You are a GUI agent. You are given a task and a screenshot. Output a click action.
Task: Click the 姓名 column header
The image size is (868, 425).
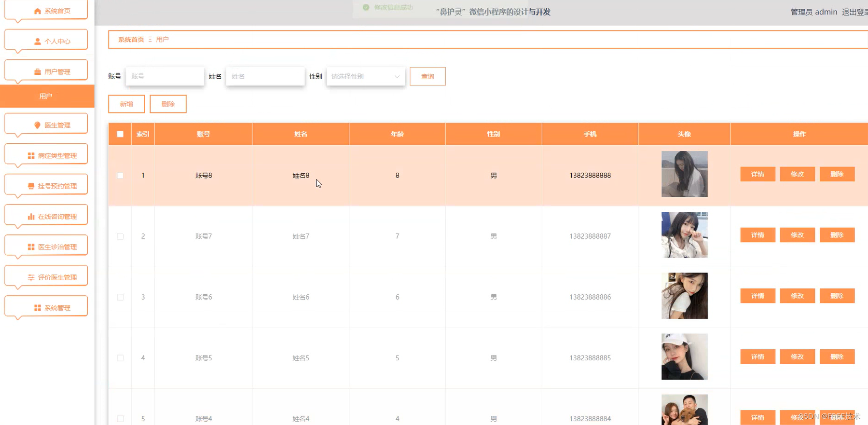pos(301,134)
